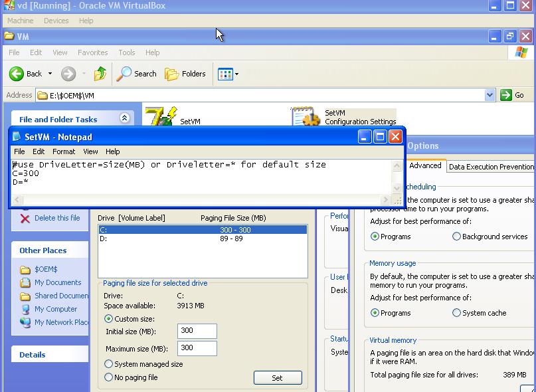
Task: Select the SetVM application file icon
Action: [161, 116]
